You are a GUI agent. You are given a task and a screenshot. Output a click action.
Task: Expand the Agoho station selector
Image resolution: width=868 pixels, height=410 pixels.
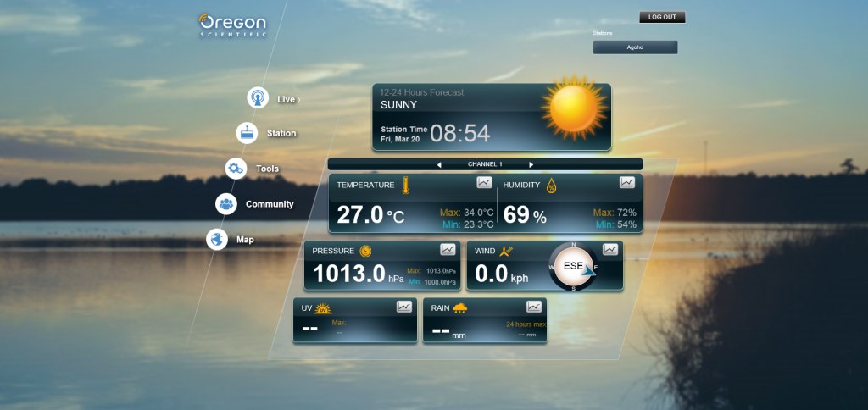pos(635,47)
